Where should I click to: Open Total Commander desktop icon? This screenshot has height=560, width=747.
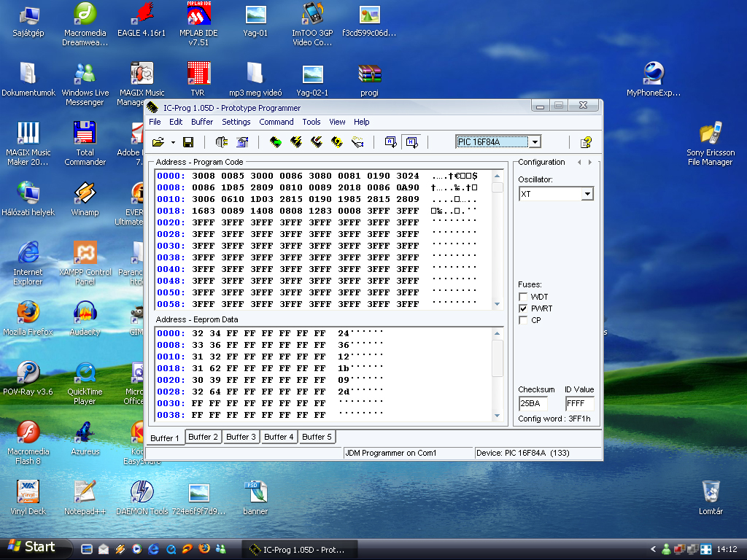point(85,143)
